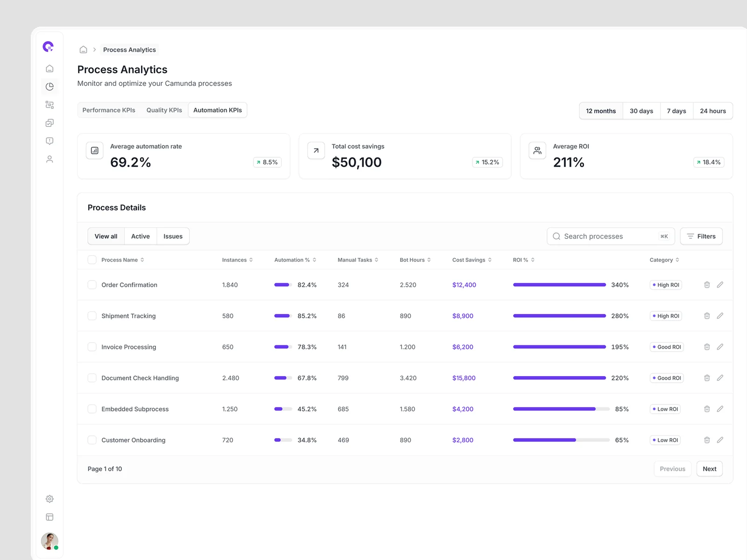
Task: Check the Invoice Processing row checkbox
Action: pyautogui.click(x=92, y=347)
